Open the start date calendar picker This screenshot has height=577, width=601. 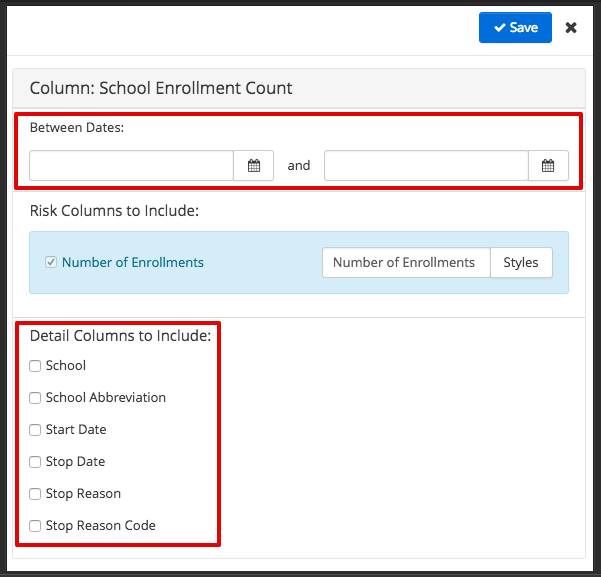tap(254, 166)
